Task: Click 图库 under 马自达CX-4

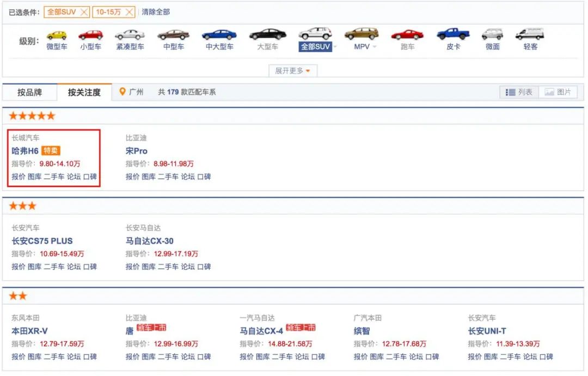Action: (x=263, y=356)
